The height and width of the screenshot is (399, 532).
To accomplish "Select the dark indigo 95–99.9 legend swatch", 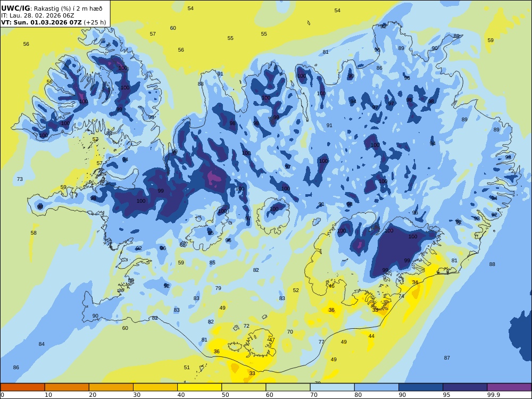I will click(x=465, y=387).
